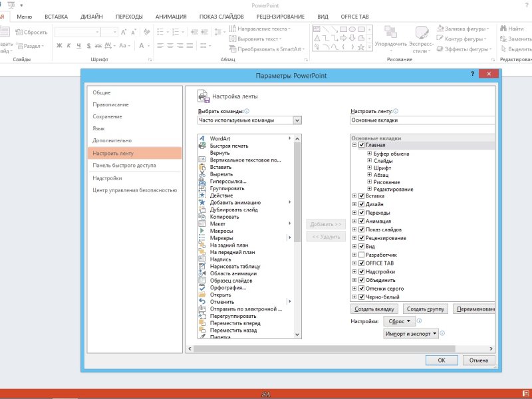
Task: Switch to the ДИЗАЙН ribbon tab
Action: click(92, 17)
